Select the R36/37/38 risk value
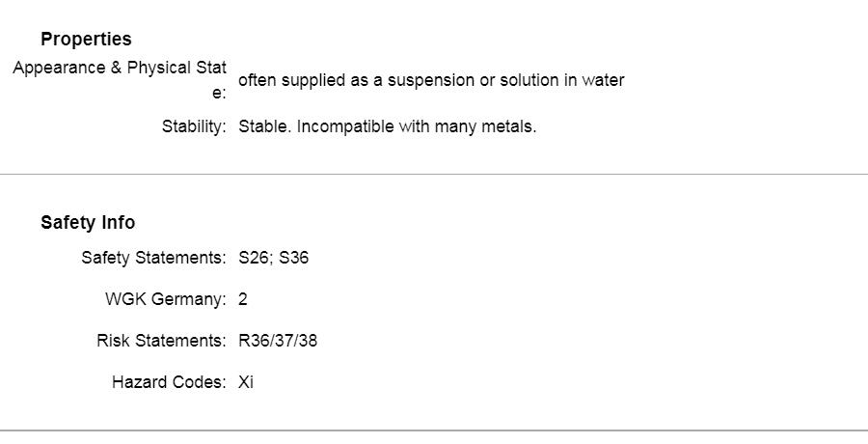This screenshot has height=444, width=868. pyautogui.click(x=278, y=341)
